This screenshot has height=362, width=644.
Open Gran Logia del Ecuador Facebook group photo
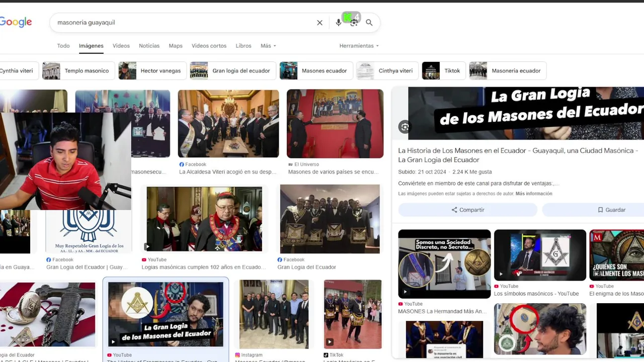pyautogui.click(x=330, y=219)
